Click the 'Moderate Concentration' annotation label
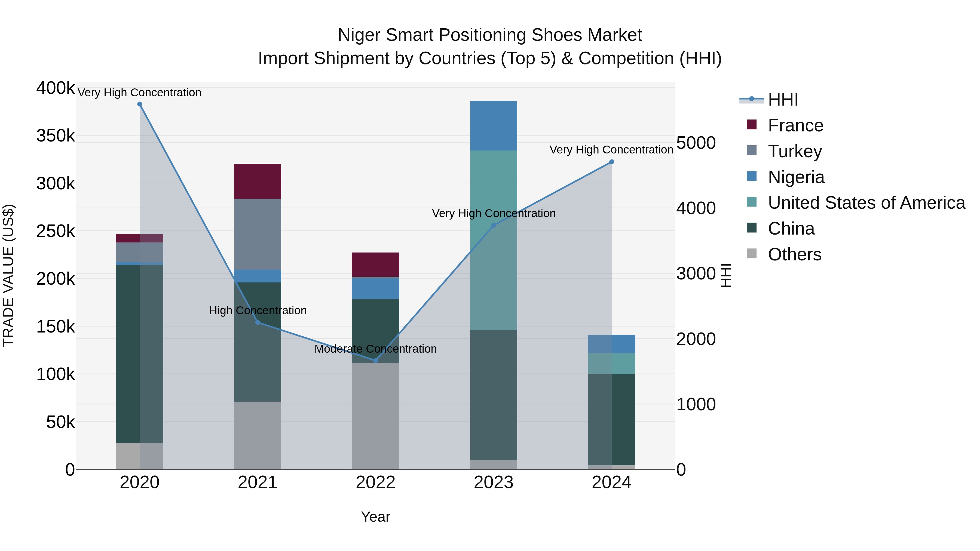This screenshot has width=980, height=551. click(375, 349)
